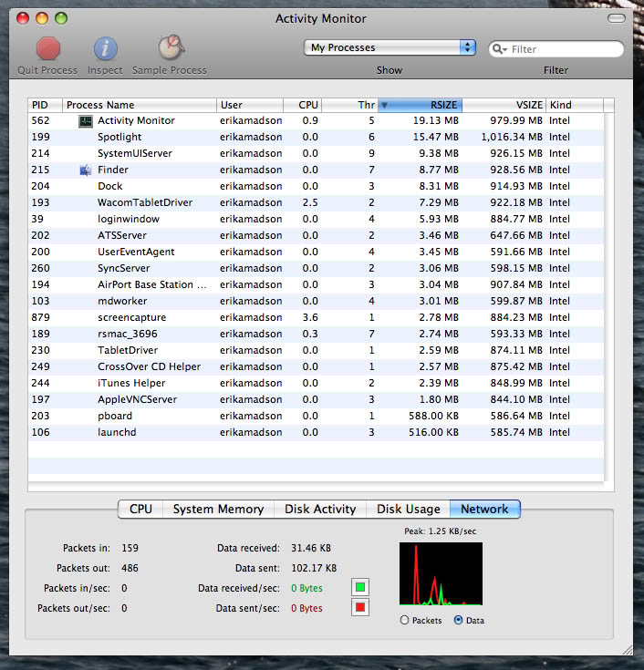Select the launchd process

point(316,432)
